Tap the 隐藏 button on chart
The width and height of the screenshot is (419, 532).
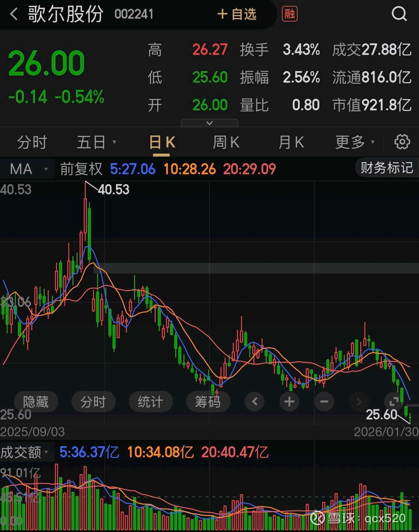[36, 402]
